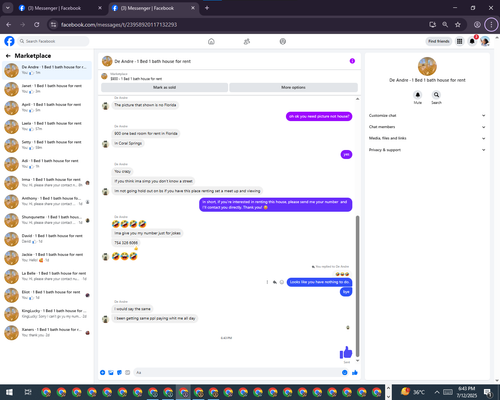Open Janet's conversation
This screenshot has height=400, width=500.
47,89
